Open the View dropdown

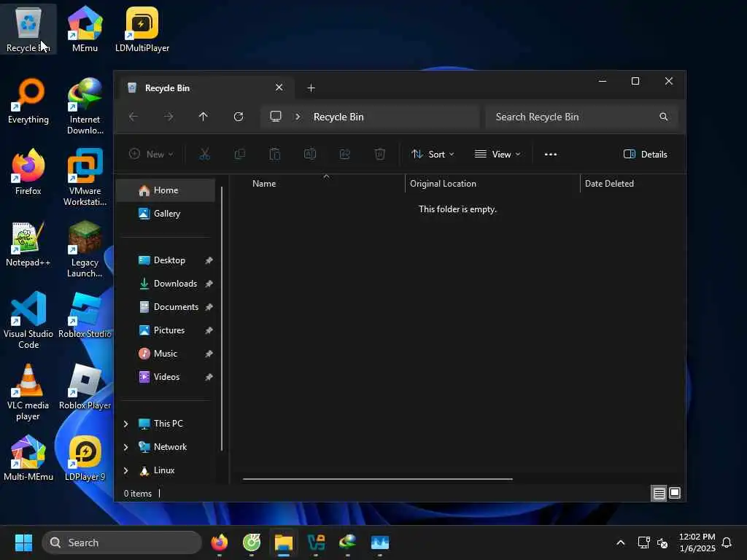498,155
